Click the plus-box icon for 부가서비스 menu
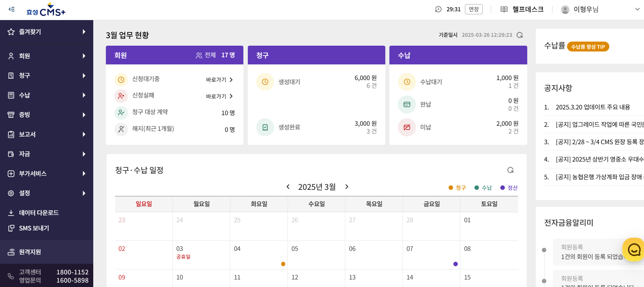The image size is (644, 287). [11, 173]
